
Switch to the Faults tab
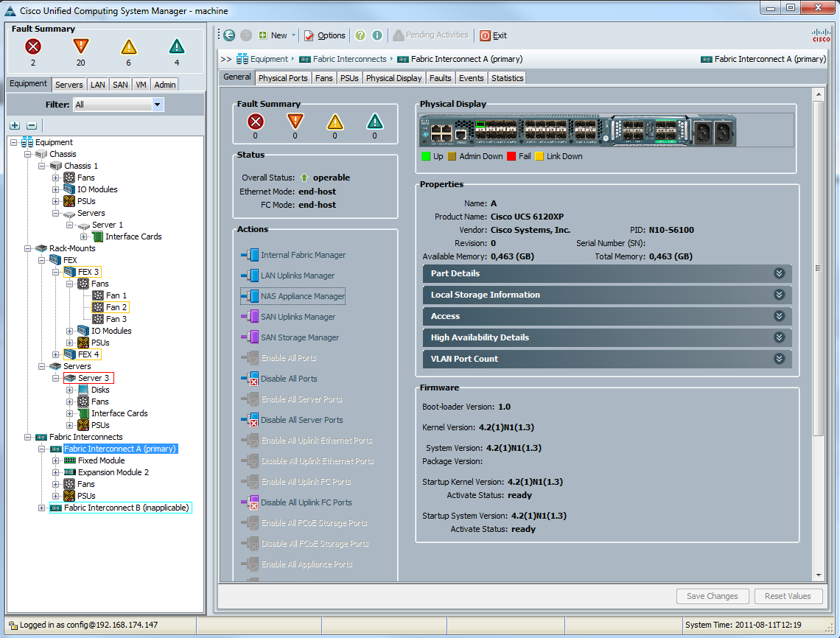(441, 78)
